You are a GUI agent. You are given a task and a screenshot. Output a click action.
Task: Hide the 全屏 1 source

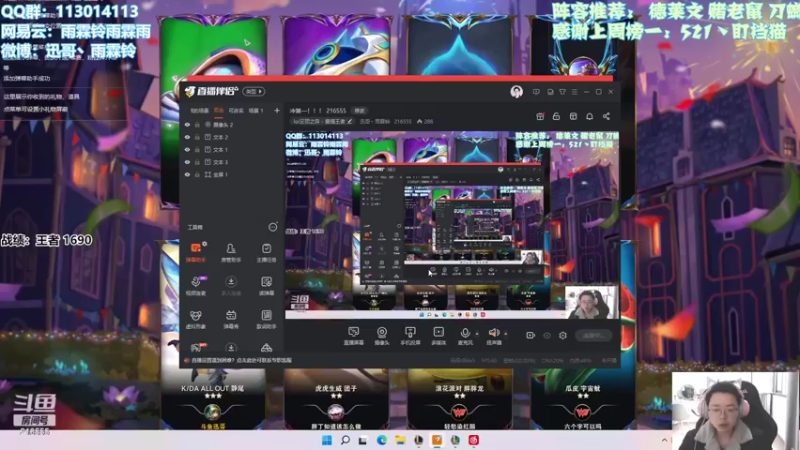187,174
